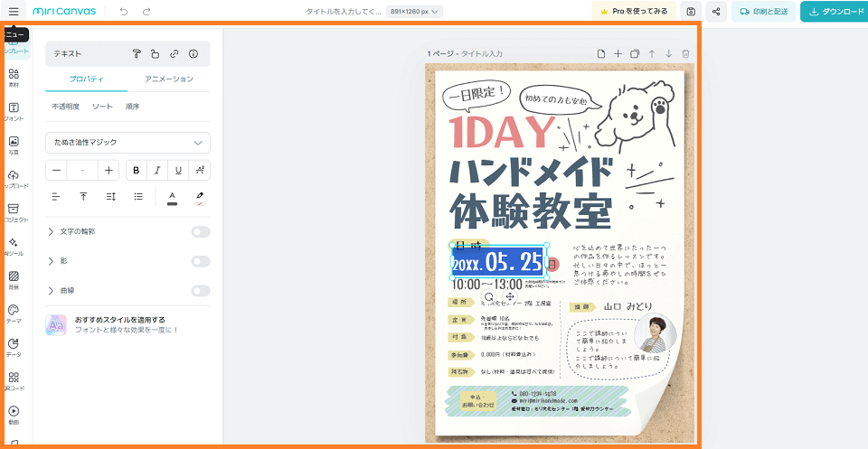
Task: Open the 写真 photos panel
Action: pyautogui.click(x=14, y=145)
